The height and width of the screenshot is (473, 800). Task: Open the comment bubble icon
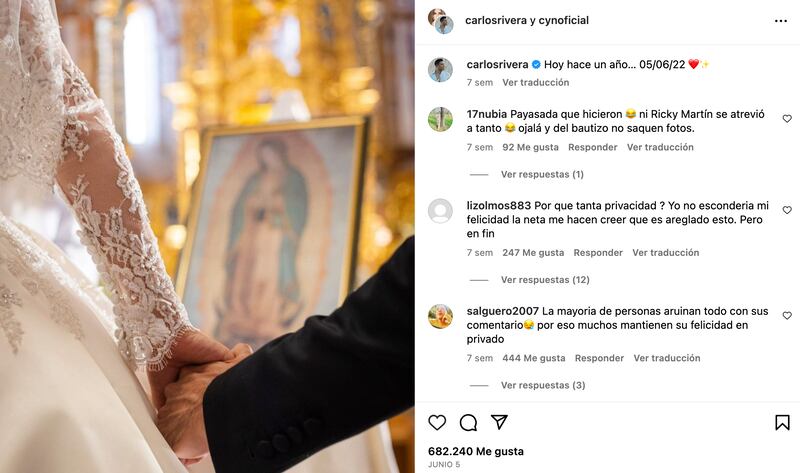tap(468, 422)
